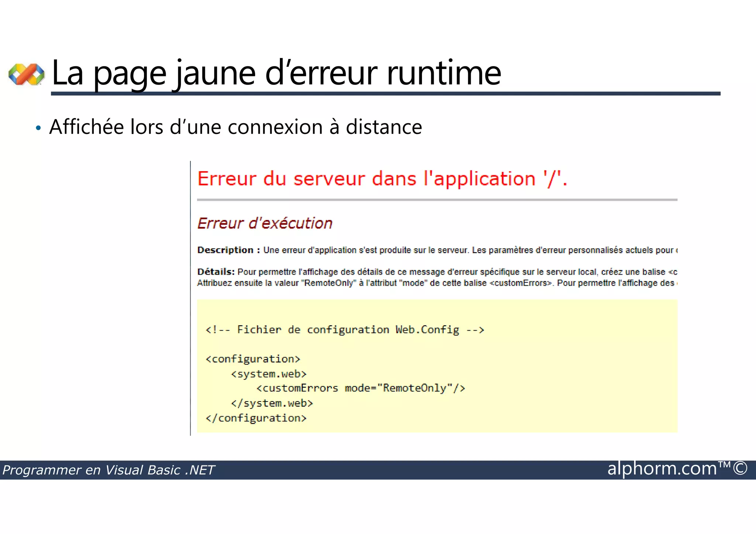The width and height of the screenshot is (756, 534).
Task: Click the opening '<configuration>' tag line
Action: [253, 359]
